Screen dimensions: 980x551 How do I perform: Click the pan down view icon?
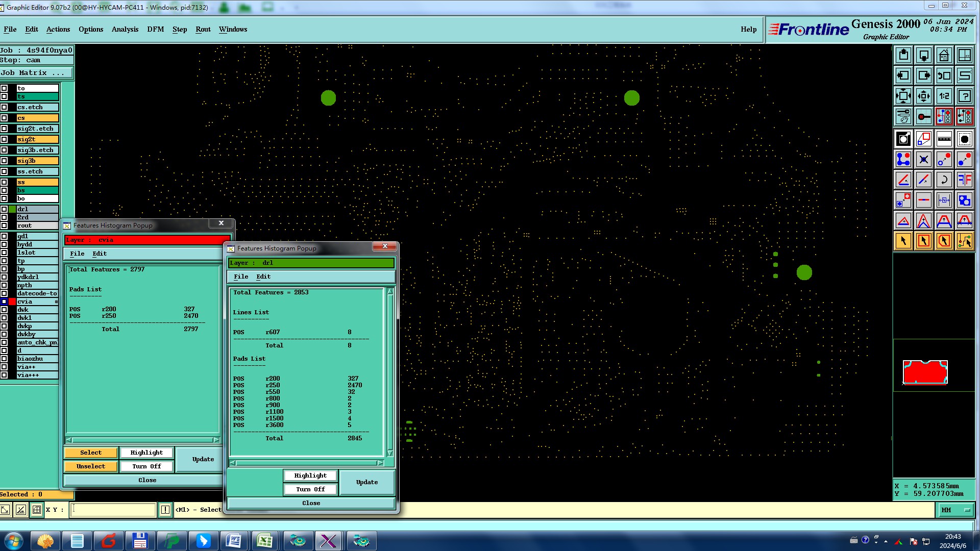tap(924, 55)
